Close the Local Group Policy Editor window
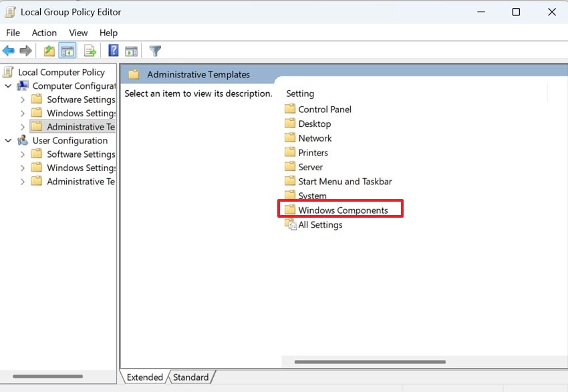568x392 pixels. click(x=552, y=12)
